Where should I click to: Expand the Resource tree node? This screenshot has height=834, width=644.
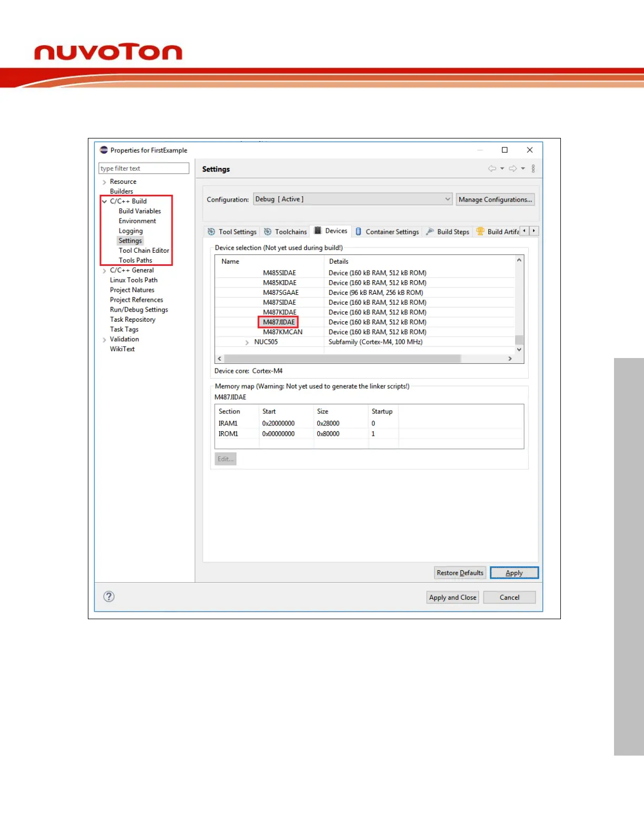[x=104, y=182]
